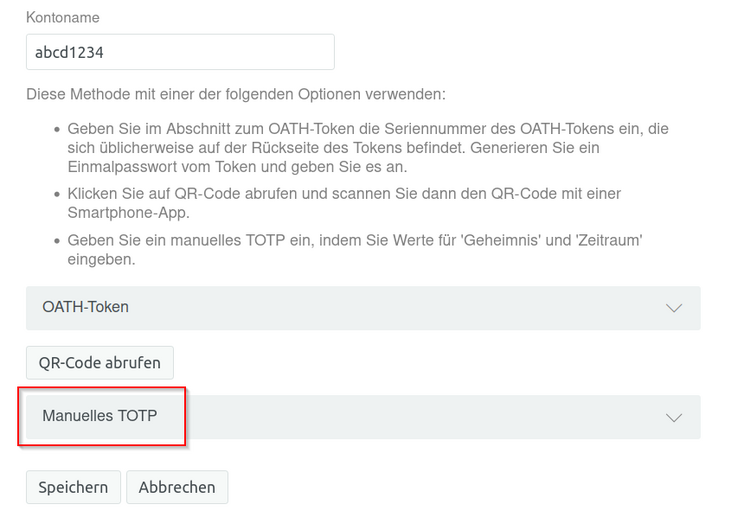This screenshot has width=744, height=530.
Task: Click the intro sentence about using this method
Action: click(235, 94)
